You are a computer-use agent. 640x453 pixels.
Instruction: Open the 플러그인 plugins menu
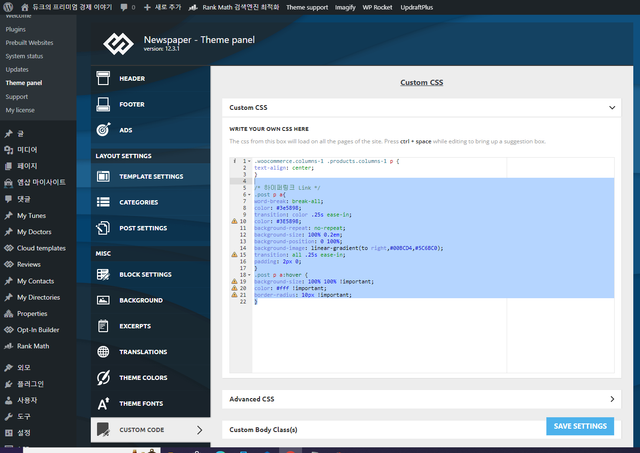tap(30, 384)
